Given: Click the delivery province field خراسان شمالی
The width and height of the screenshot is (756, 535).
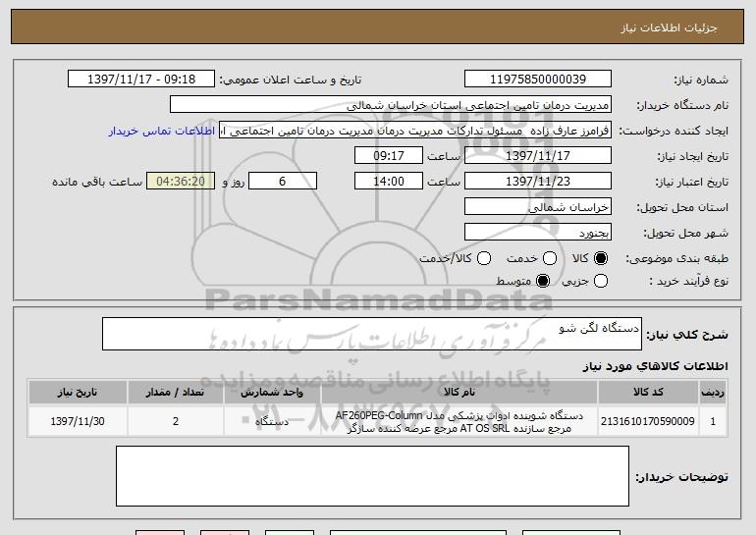Looking at the screenshot, I should [x=538, y=207].
